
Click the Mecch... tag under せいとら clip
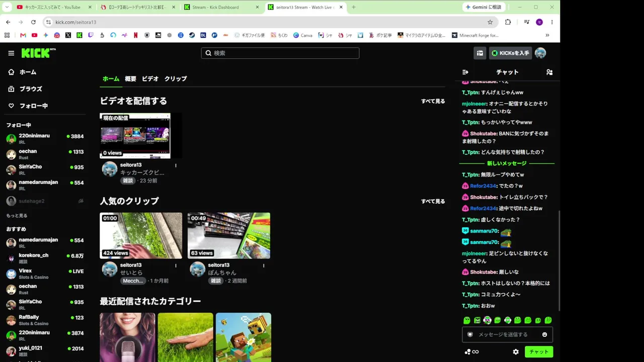[x=133, y=281]
